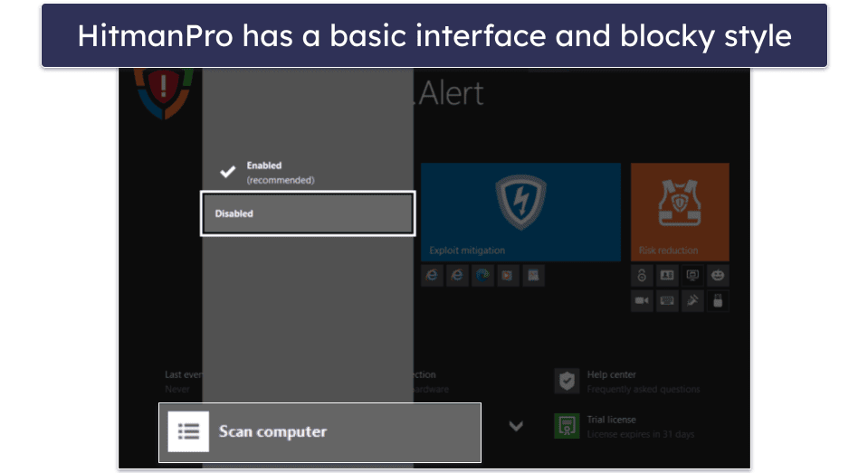This screenshot has width=868, height=473.
Task: Click the HitmanPro.Alert shield logo
Action: (x=163, y=91)
